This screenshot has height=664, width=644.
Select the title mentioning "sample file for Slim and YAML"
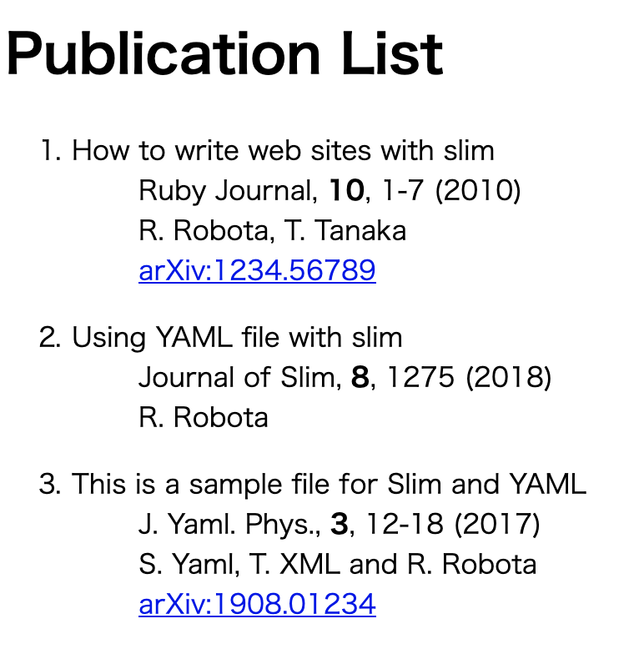pyautogui.click(x=329, y=484)
